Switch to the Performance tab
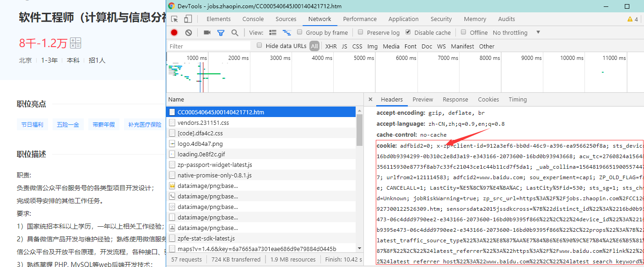Image resolution: width=644 pixels, height=267 pixels. 360,19
